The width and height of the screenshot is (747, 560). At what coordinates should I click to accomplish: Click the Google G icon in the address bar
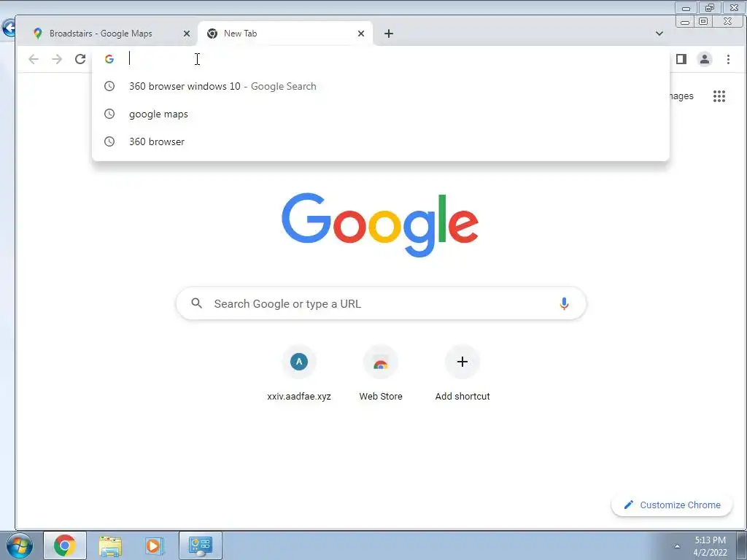(x=109, y=59)
